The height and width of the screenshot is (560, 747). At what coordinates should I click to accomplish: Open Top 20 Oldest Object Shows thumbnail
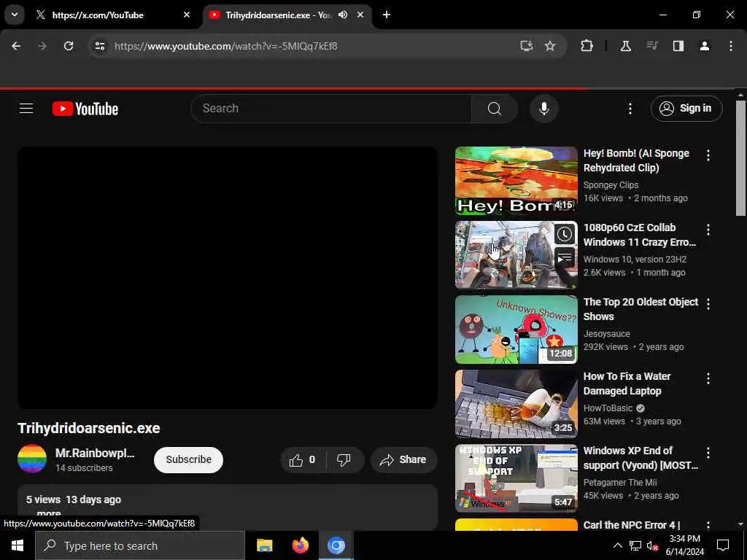[x=516, y=330]
